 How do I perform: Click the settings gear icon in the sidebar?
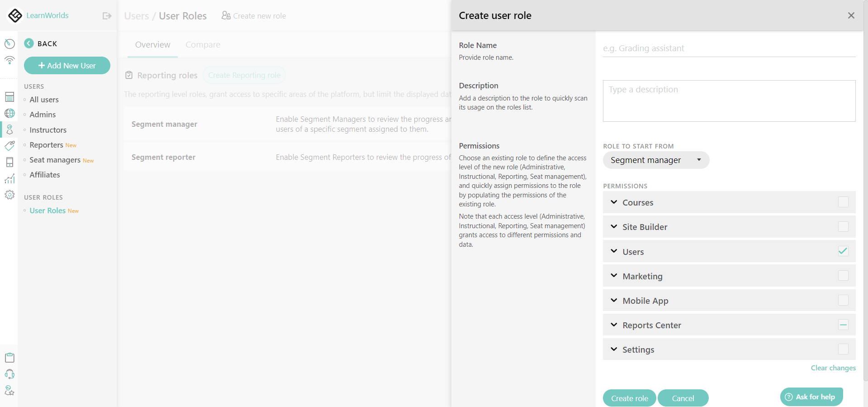click(9, 195)
